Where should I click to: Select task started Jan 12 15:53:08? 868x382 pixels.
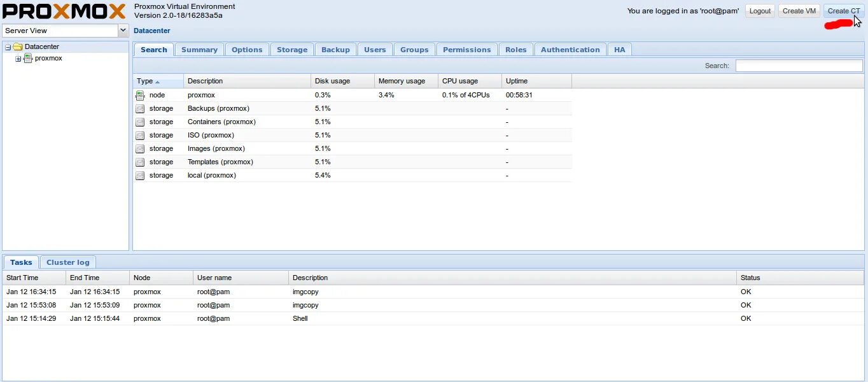tap(433, 306)
